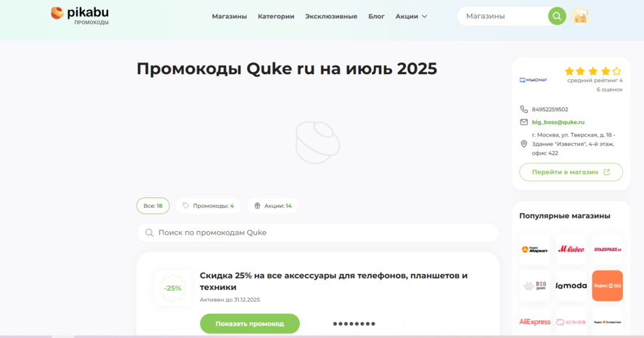Open the Блог page

tap(376, 17)
